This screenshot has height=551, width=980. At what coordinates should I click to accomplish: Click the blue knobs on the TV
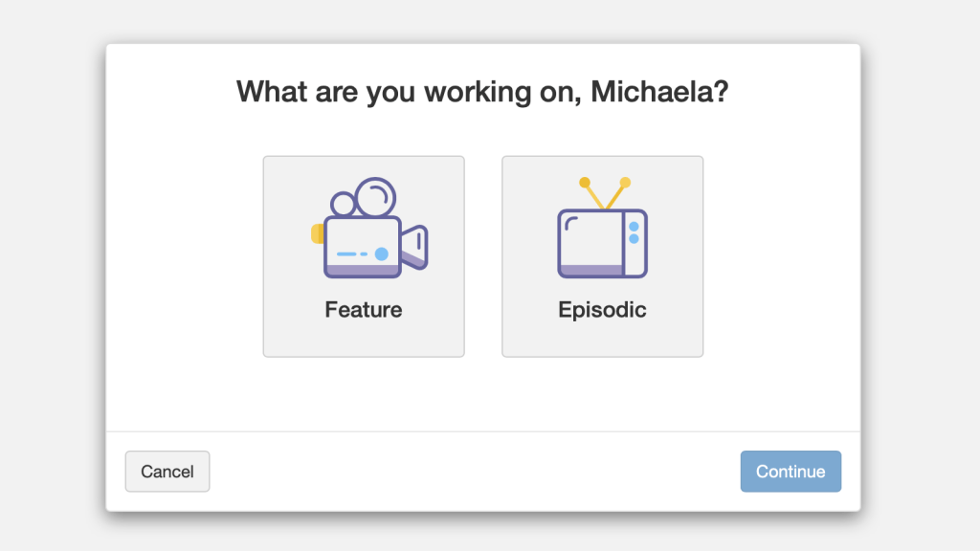coord(634,232)
